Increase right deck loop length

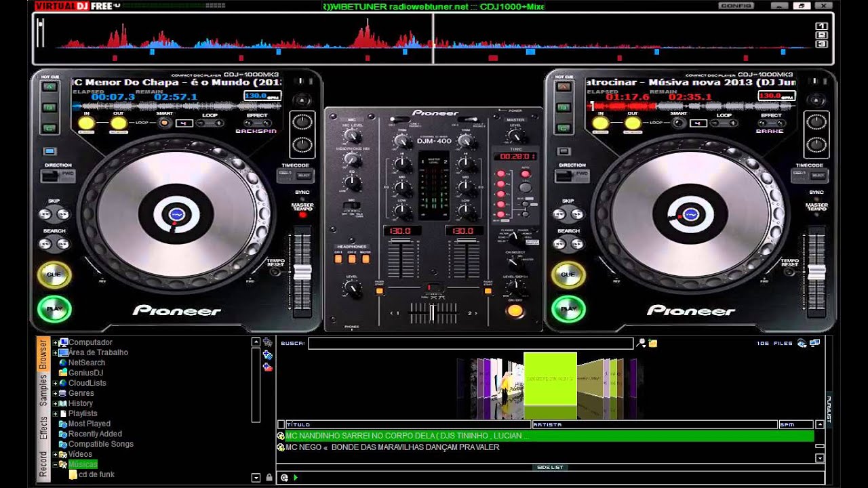click(x=732, y=123)
